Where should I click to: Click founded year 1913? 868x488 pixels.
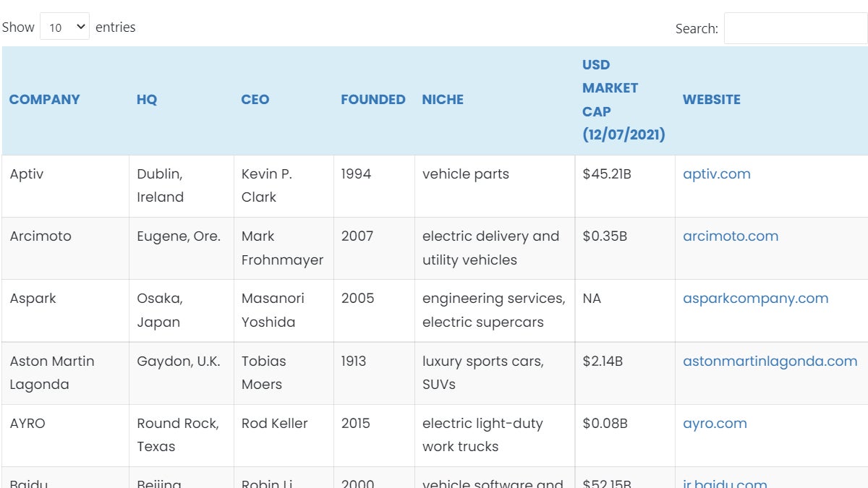354,361
